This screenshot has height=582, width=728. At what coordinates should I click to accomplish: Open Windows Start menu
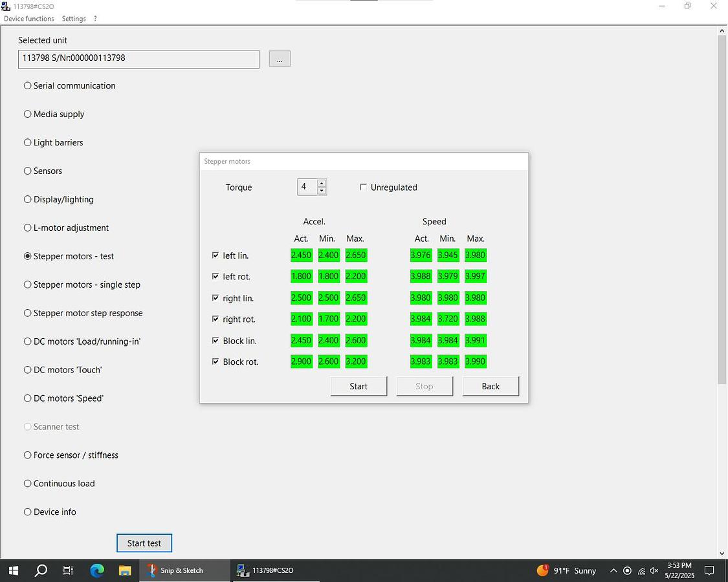pos(13,570)
